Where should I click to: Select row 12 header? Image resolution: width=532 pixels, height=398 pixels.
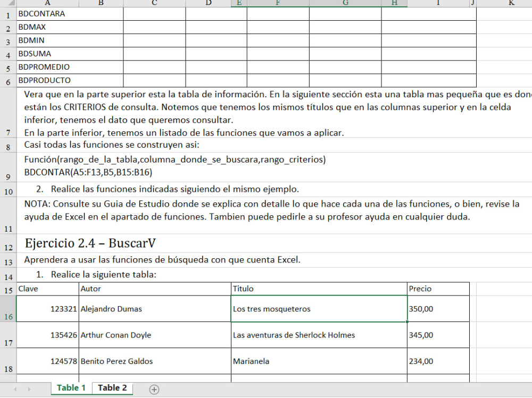[8, 243]
